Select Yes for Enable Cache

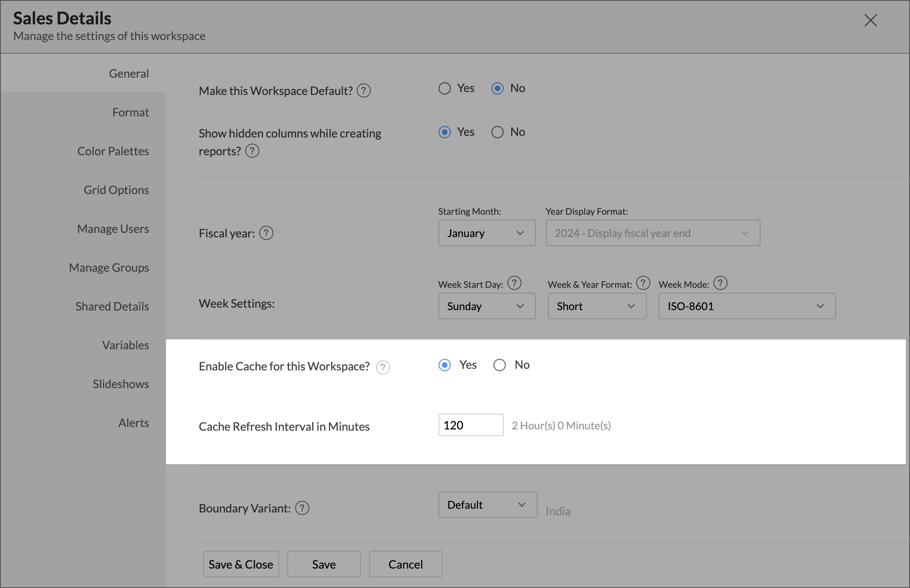pos(444,365)
